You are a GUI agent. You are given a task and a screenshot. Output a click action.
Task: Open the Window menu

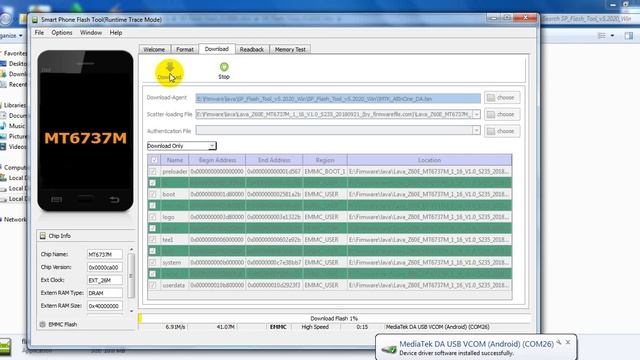pos(91,33)
